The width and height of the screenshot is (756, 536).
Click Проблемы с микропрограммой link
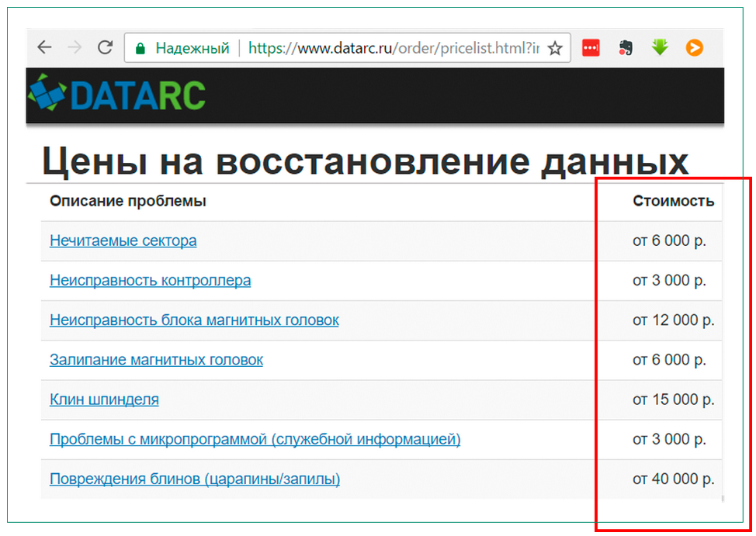tap(255, 439)
